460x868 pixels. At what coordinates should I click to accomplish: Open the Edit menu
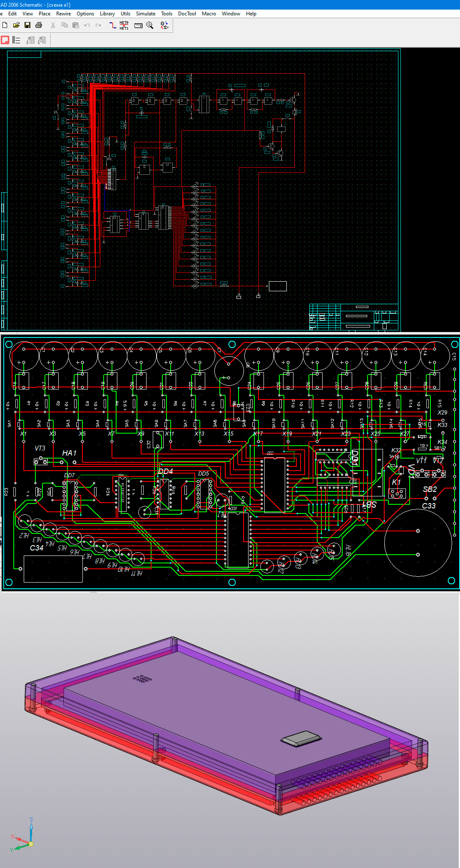coord(12,14)
